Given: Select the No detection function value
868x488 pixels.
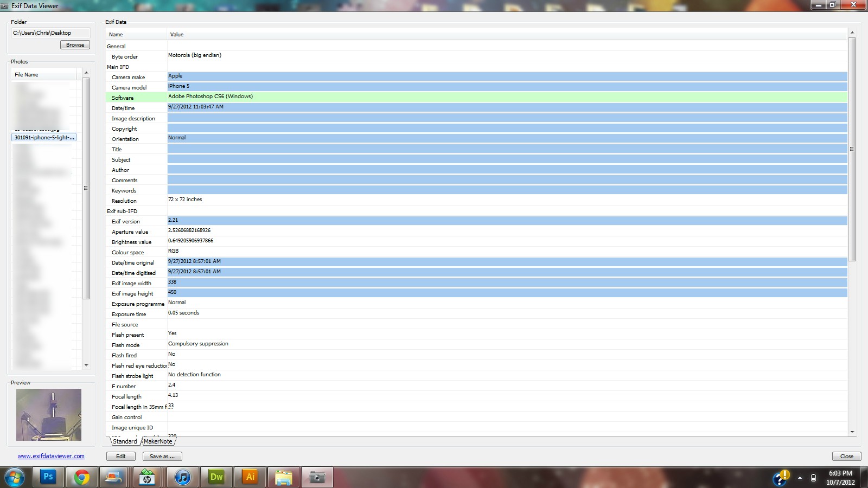Looking at the screenshot, I should pyautogui.click(x=194, y=375).
